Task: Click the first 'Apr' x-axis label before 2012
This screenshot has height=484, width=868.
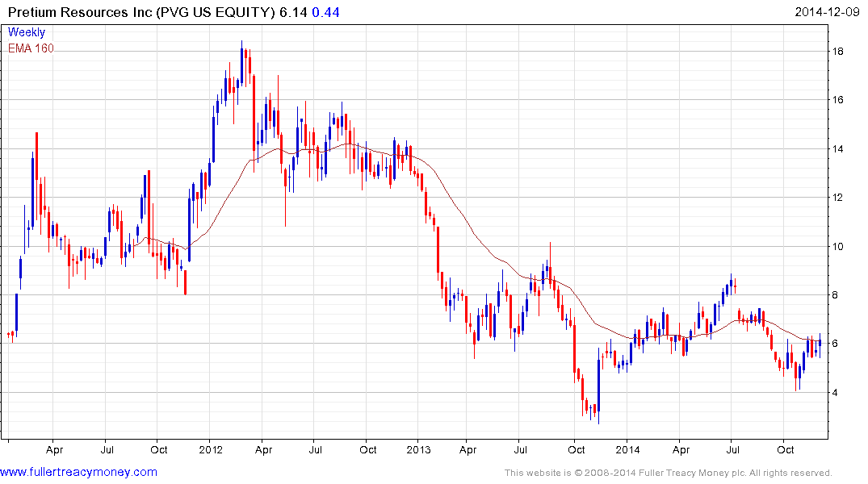Action: [x=54, y=449]
